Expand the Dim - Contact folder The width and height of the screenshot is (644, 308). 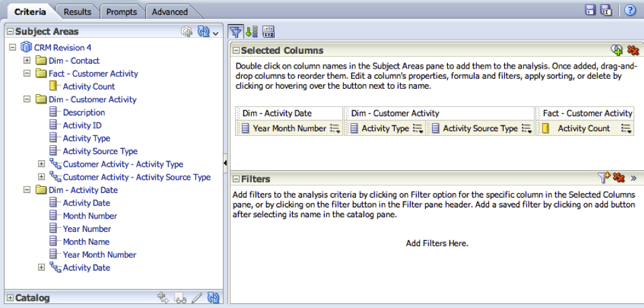coord(27,61)
